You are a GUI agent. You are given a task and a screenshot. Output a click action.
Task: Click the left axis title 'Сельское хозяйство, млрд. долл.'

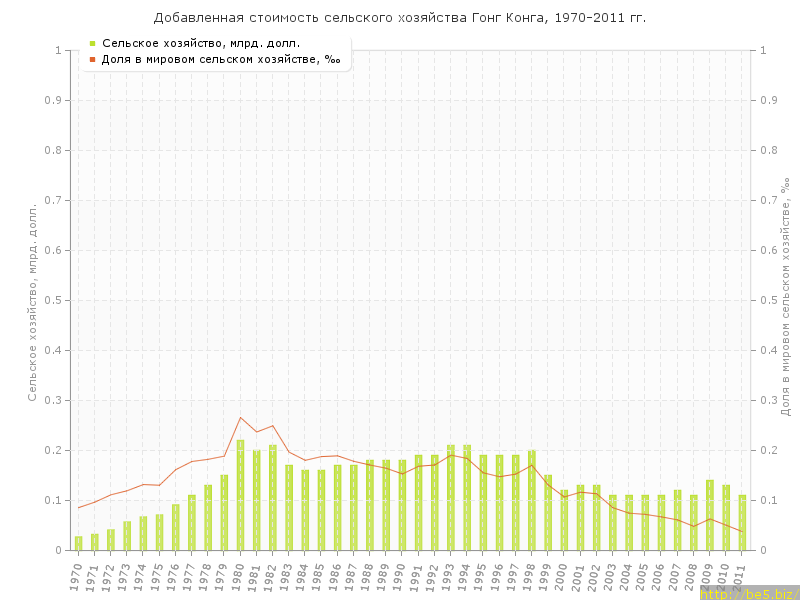pos(32,300)
